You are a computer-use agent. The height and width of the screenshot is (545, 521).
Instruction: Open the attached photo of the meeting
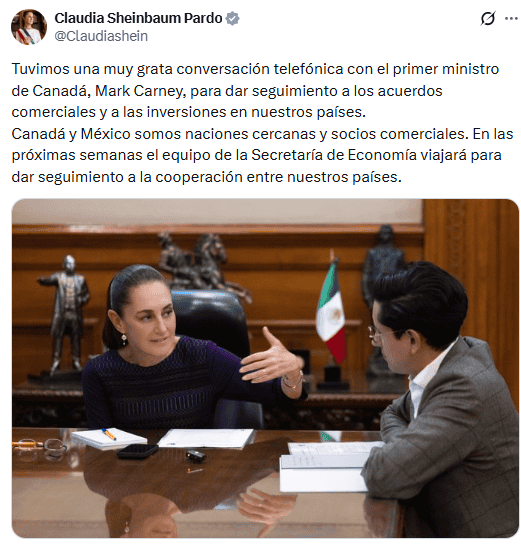click(x=265, y=368)
